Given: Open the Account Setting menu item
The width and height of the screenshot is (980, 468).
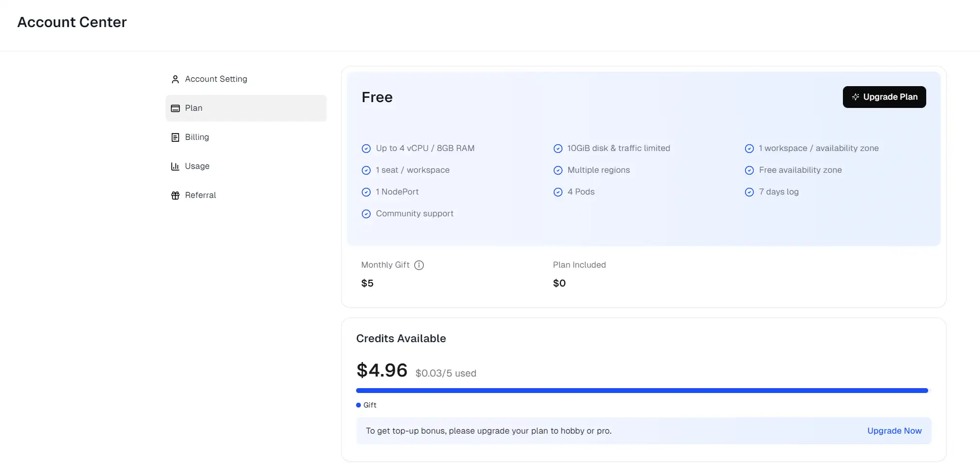Looking at the screenshot, I should tap(216, 79).
